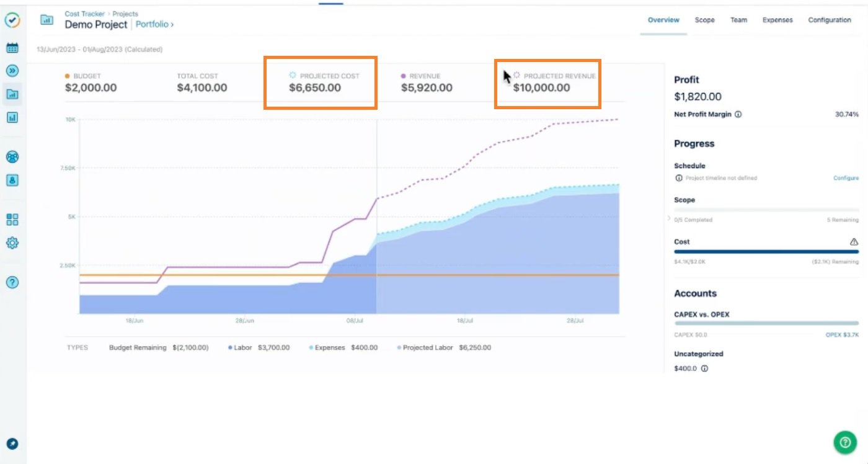Click the green help chat button
The image size is (868, 464).
(844, 442)
